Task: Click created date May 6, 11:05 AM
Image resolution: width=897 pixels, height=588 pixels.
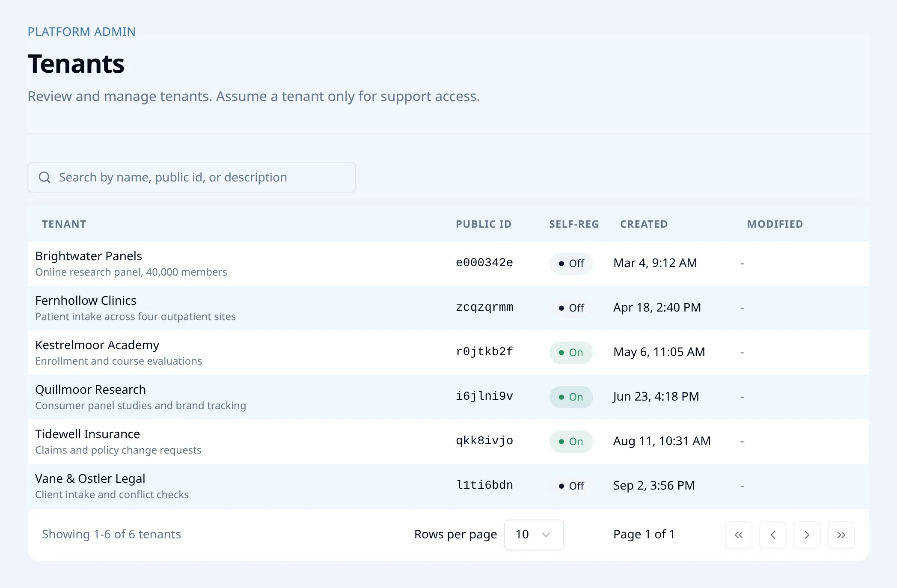Action: [x=659, y=352]
